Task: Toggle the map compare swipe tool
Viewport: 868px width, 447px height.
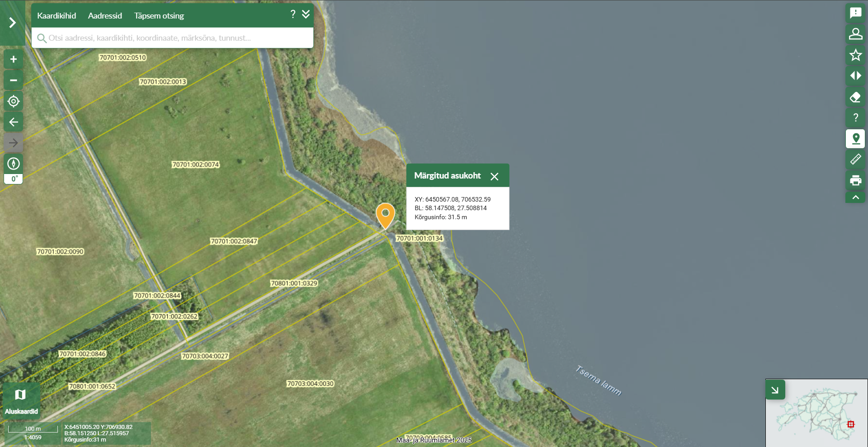Action: [855, 76]
